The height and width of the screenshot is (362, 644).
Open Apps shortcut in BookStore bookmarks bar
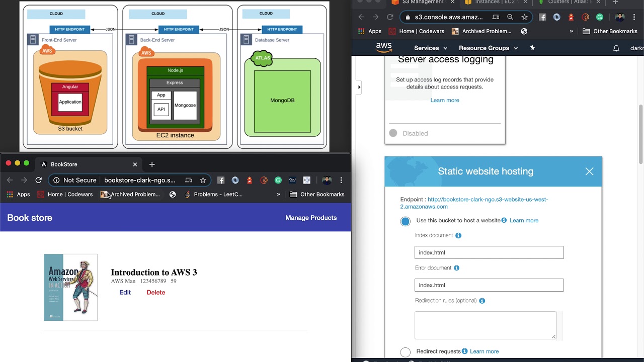coord(18,194)
